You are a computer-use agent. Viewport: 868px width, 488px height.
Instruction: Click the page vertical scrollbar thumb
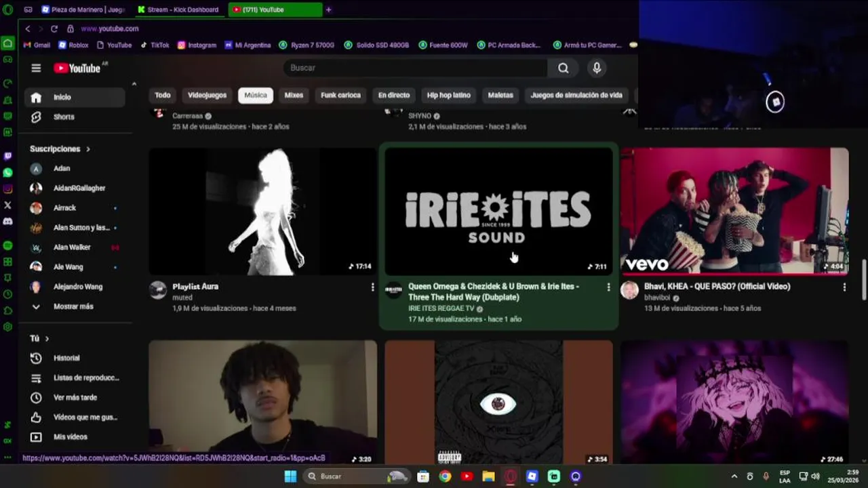click(864, 279)
